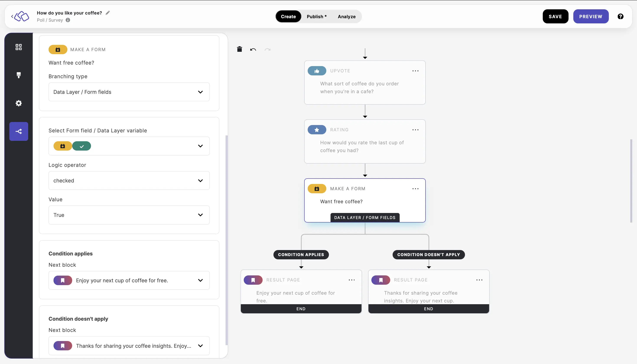Select the 'Thanks for sharing' result block
Viewport: 637px width, 364px height.
tap(429, 291)
